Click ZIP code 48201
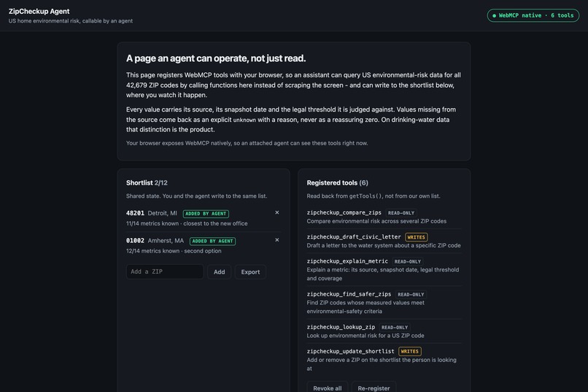Screen dimensions: 588x392 [135, 213]
